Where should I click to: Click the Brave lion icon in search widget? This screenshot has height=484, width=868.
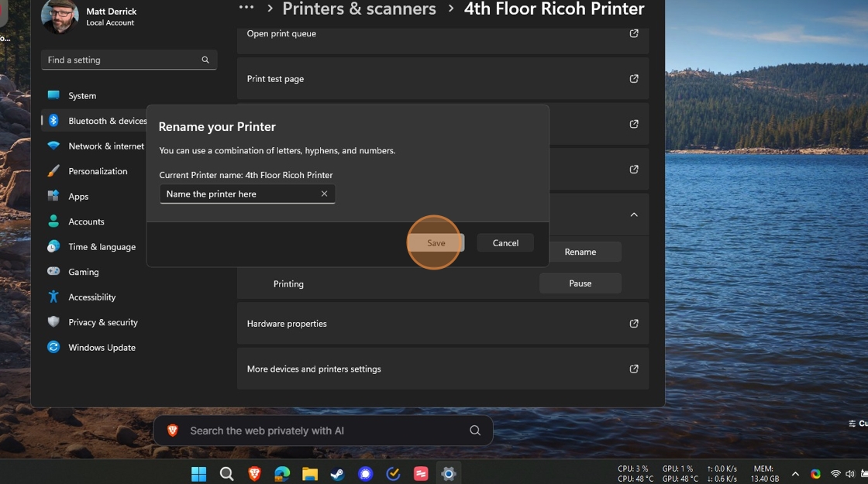click(x=173, y=431)
